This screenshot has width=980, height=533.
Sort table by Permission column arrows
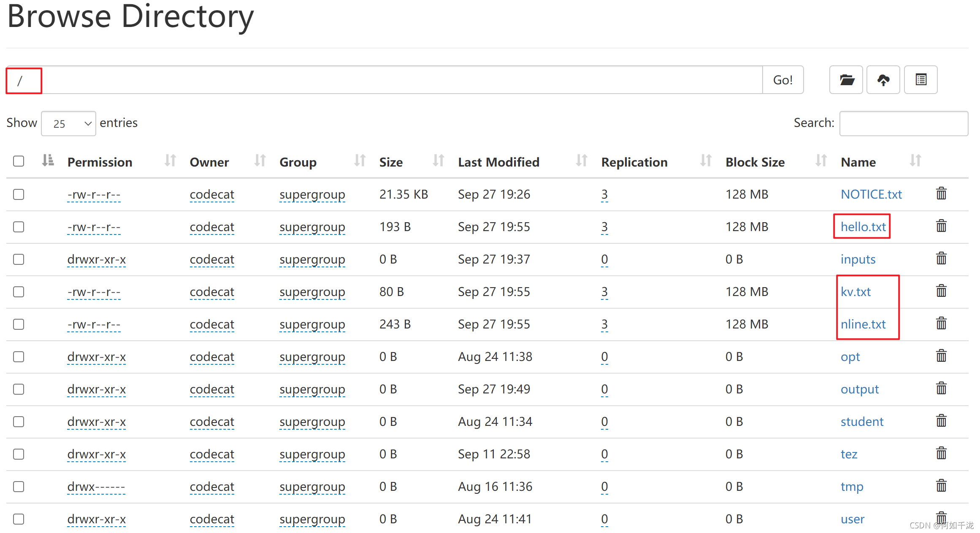tap(170, 161)
